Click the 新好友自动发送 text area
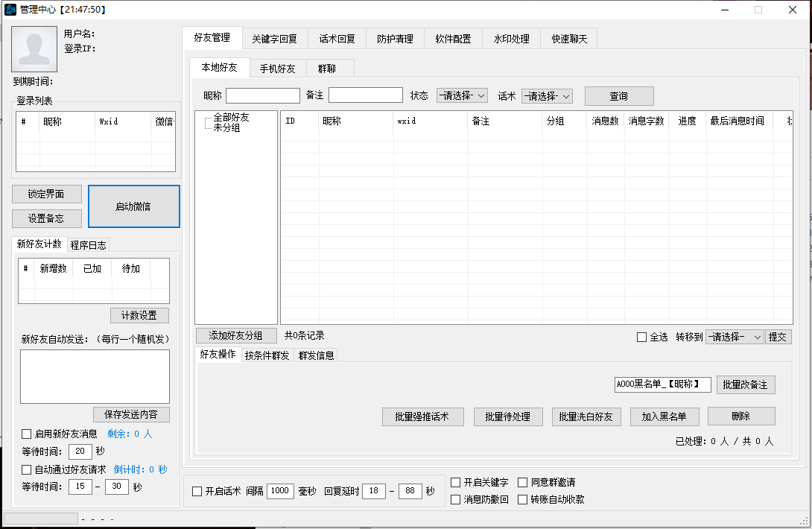Screen dimensions: 812x529 pyautogui.click(x=95, y=377)
